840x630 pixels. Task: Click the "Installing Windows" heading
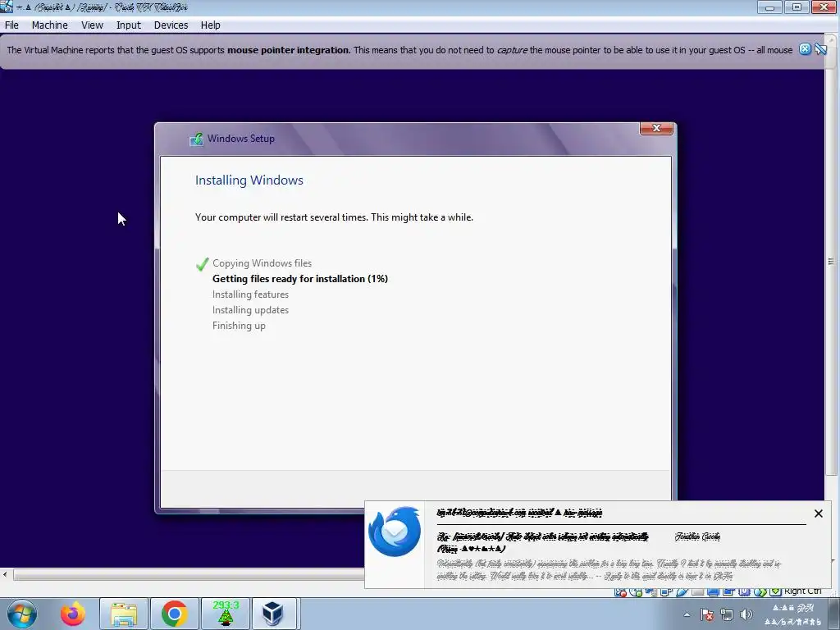249,180
